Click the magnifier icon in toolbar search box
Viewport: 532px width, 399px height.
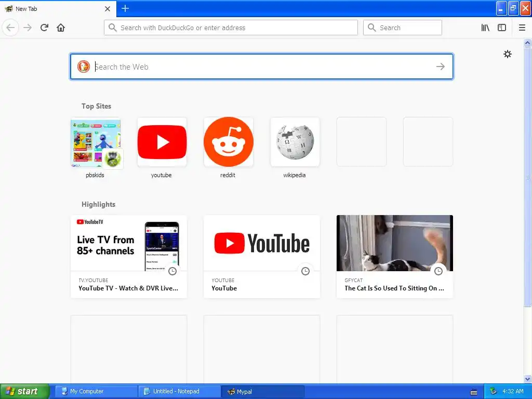[x=372, y=28]
